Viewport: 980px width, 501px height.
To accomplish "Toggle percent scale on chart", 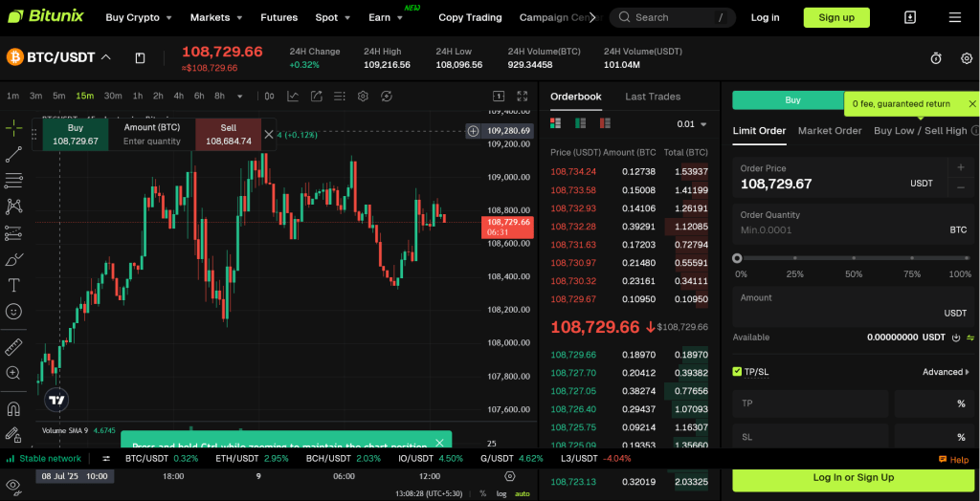I will click(482, 493).
